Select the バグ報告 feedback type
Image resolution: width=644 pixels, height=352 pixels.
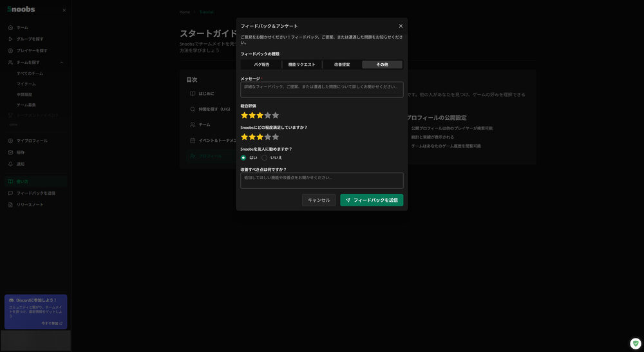click(x=261, y=64)
